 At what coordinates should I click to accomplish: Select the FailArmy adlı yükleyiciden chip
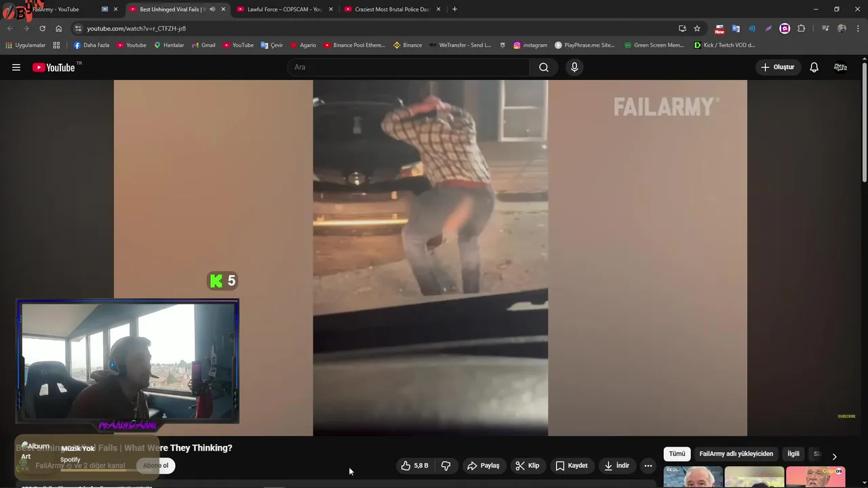point(736,454)
